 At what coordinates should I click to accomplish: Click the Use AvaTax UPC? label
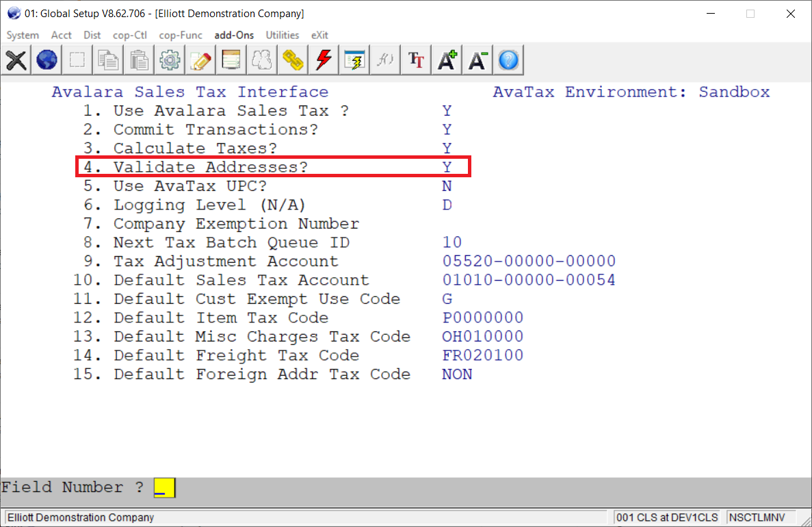pyautogui.click(x=190, y=186)
